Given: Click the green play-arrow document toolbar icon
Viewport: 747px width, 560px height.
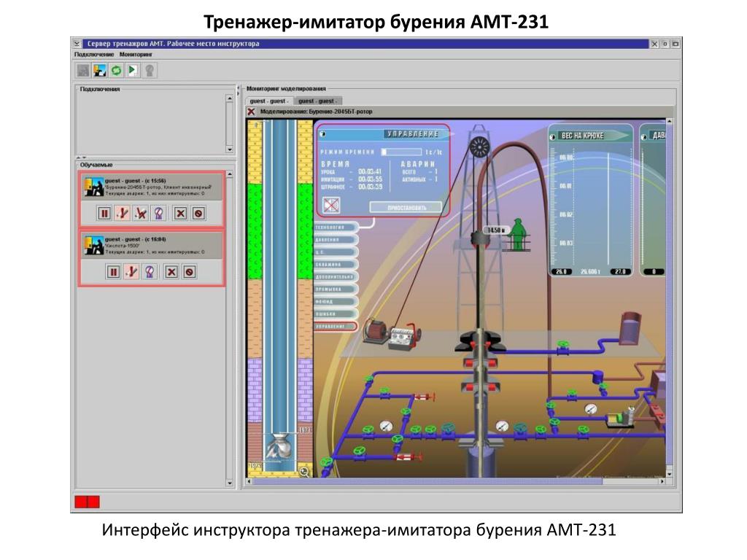Looking at the screenshot, I should pos(133,71).
